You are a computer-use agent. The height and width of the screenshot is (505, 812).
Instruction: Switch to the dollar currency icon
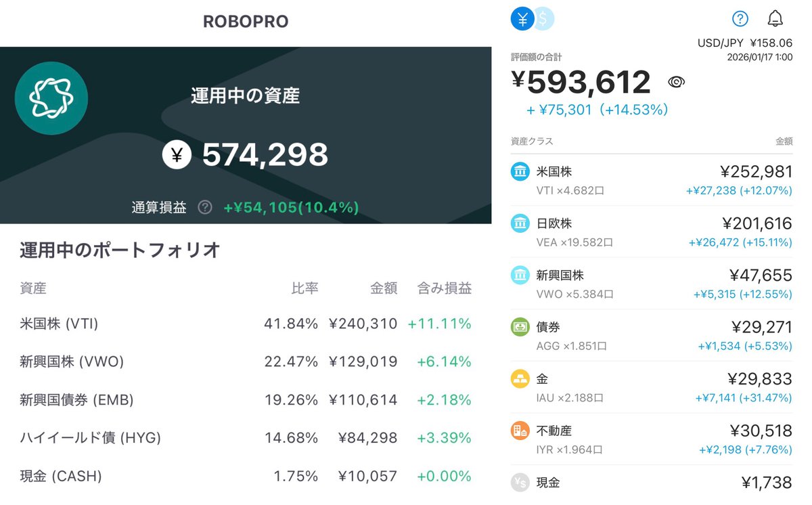pyautogui.click(x=545, y=20)
